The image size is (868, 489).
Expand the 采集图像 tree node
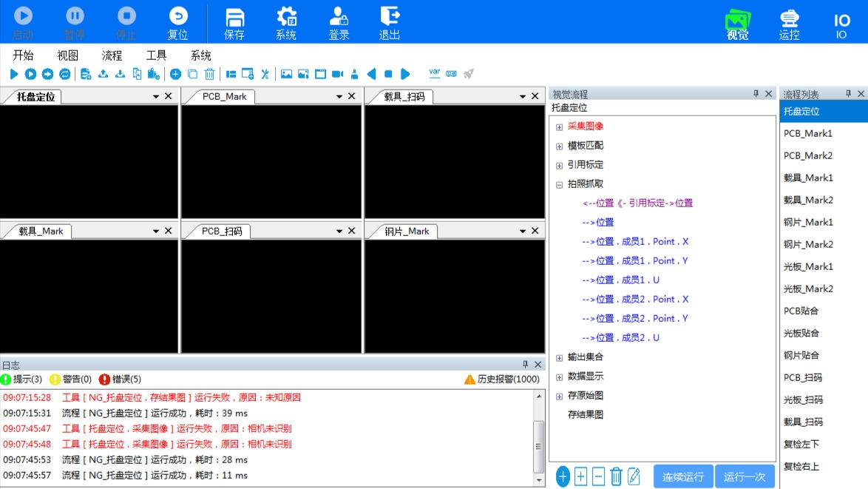[559, 127]
